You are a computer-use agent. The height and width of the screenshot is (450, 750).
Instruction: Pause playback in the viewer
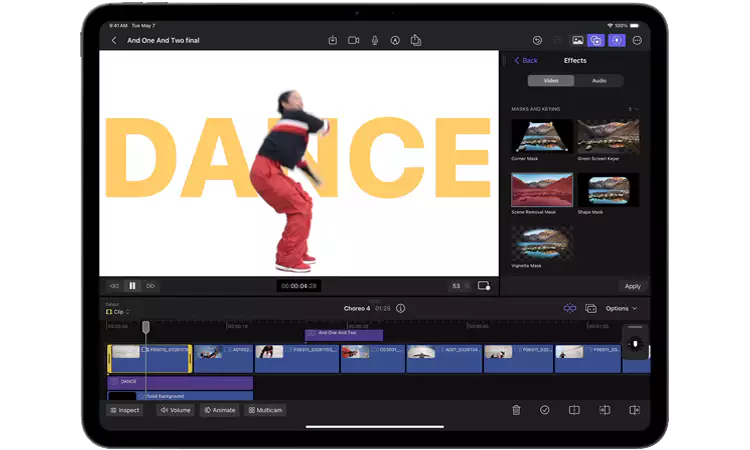pyautogui.click(x=132, y=286)
